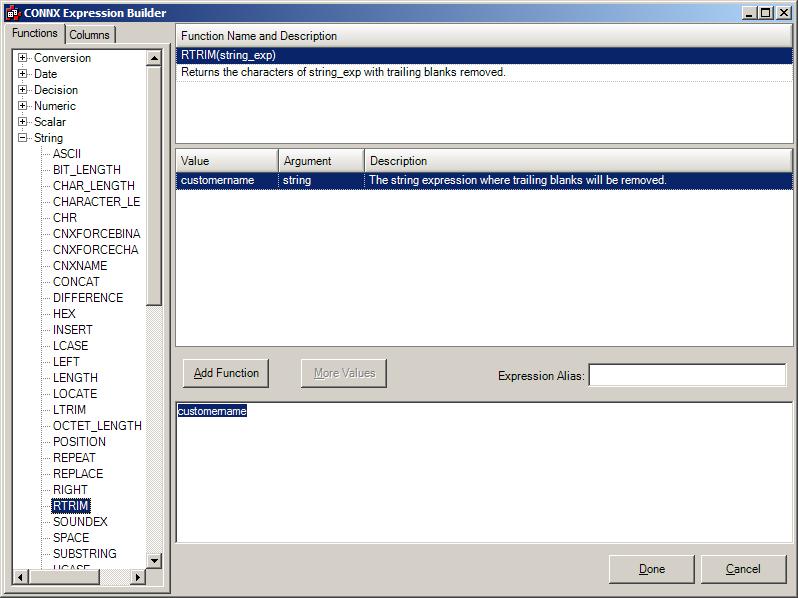Image resolution: width=798 pixels, height=598 pixels.
Task: Expand the Numeric category
Action: point(22,105)
